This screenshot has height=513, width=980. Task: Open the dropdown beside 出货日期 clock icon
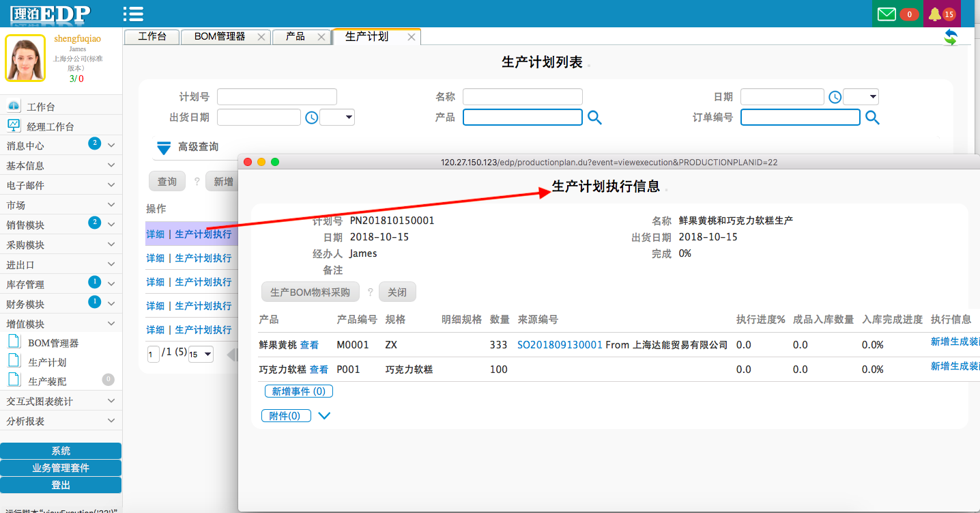pyautogui.click(x=337, y=117)
